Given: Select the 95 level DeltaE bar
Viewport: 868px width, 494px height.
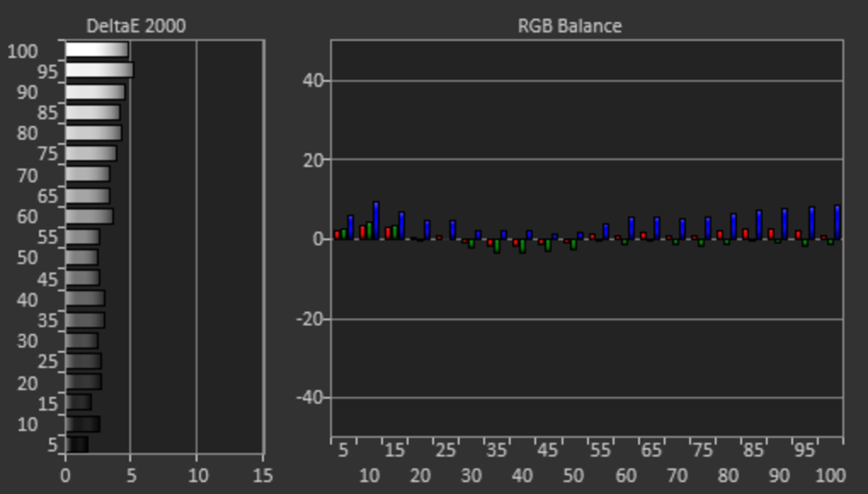Looking at the screenshot, I should pos(99,70).
